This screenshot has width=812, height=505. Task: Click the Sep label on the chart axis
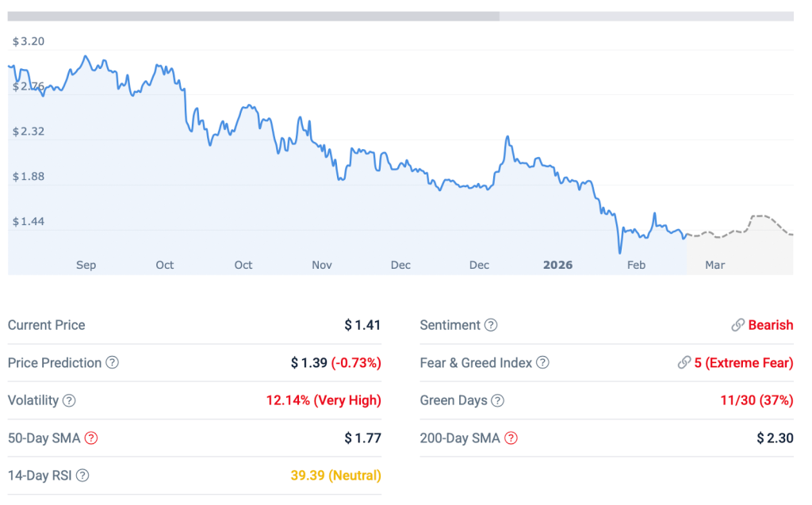86,266
